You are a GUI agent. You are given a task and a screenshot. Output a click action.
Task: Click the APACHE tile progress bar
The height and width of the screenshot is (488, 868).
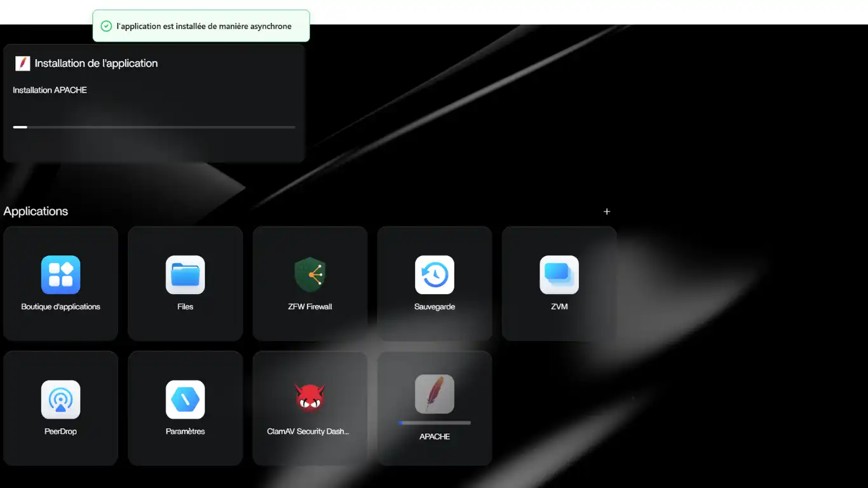coord(435,423)
